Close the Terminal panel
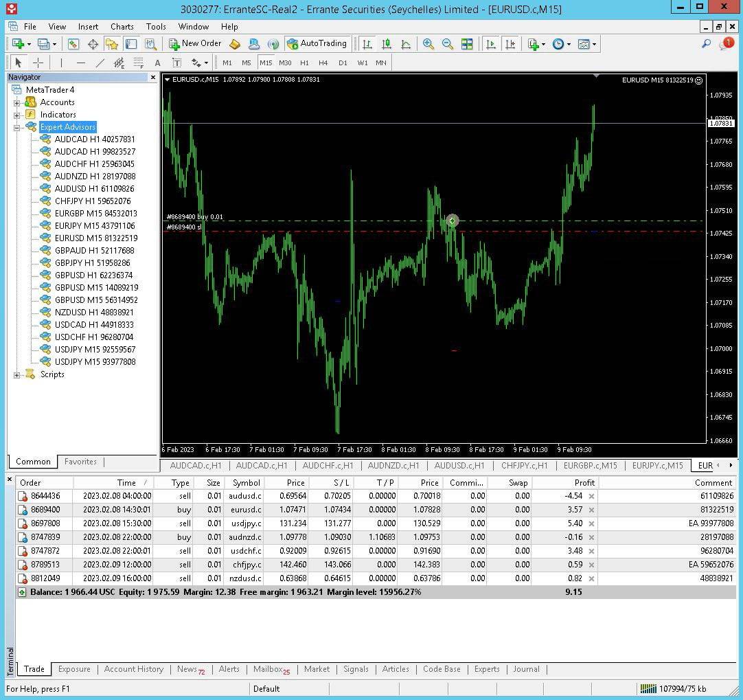 10,479
